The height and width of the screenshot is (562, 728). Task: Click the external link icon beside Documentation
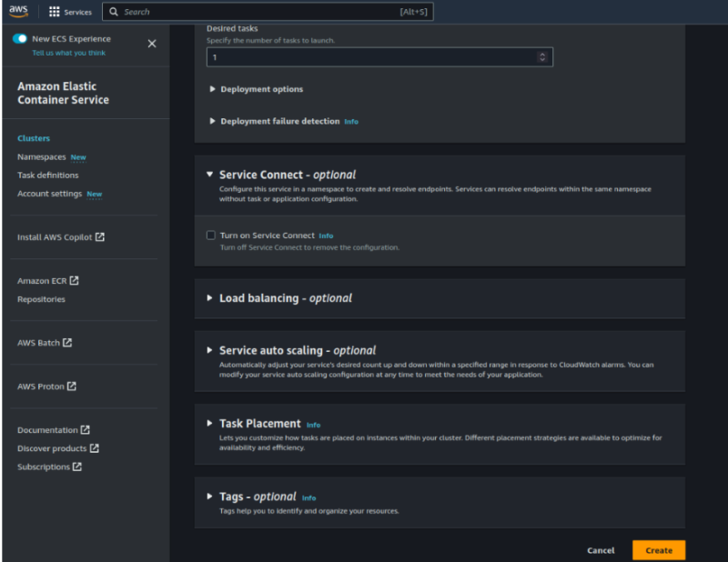(x=86, y=430)
